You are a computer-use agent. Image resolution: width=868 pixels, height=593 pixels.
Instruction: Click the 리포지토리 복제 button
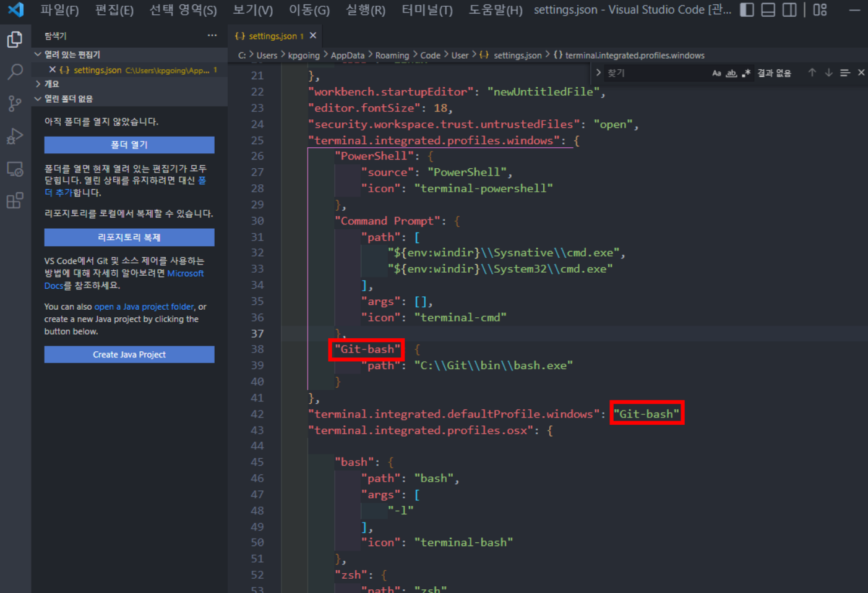click(x=129, y=237)
